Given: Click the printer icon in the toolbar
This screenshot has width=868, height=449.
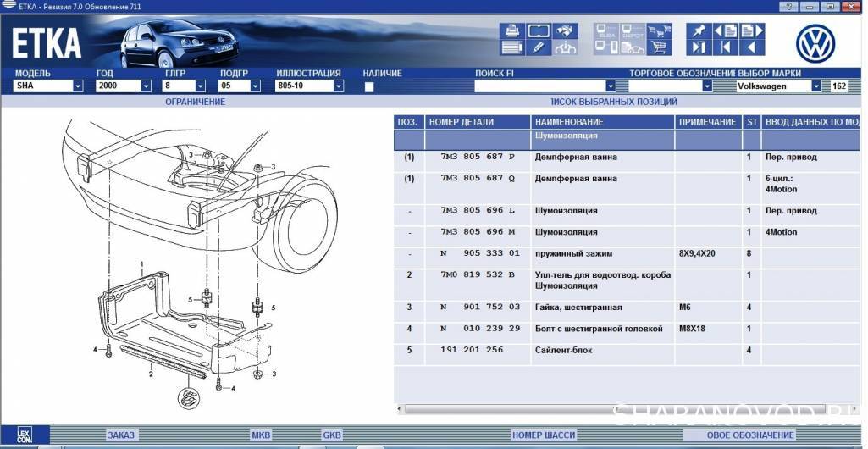Looking at the screenshot, I should (x=513, y=31).
